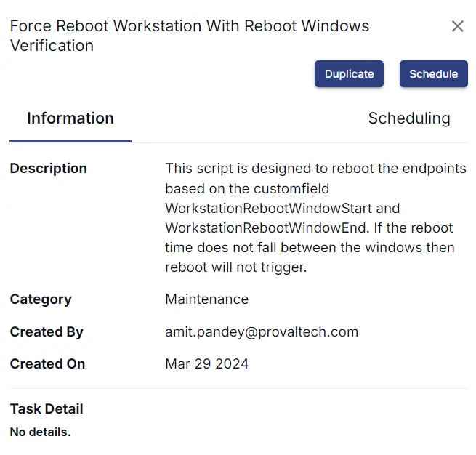Viewport: 476px width, 455px height.
Task: Click the No details text
Action: [41, 432]
